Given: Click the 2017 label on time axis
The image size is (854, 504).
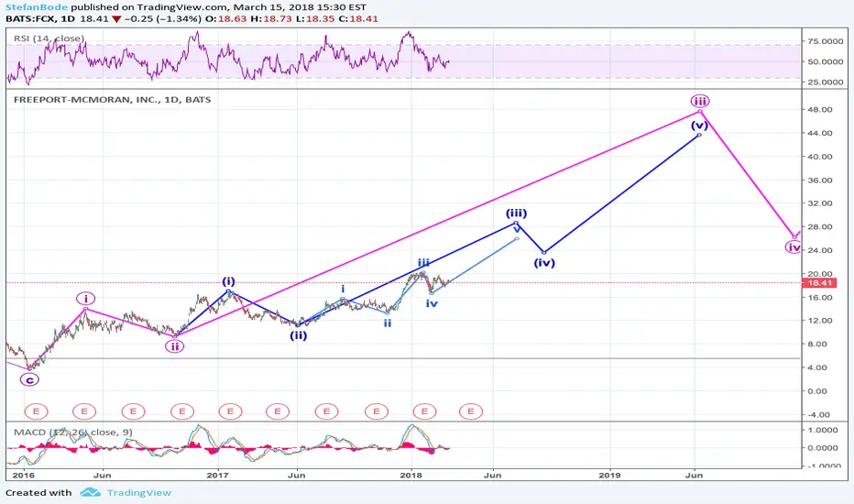Looking at the screenshot, I should (x=217, y=475).
